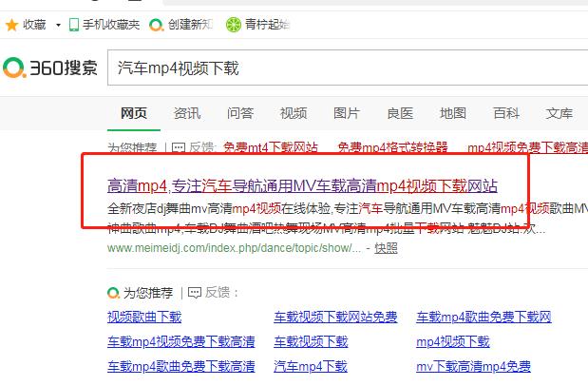Switch to the 问答 tab

click(240, 113)
